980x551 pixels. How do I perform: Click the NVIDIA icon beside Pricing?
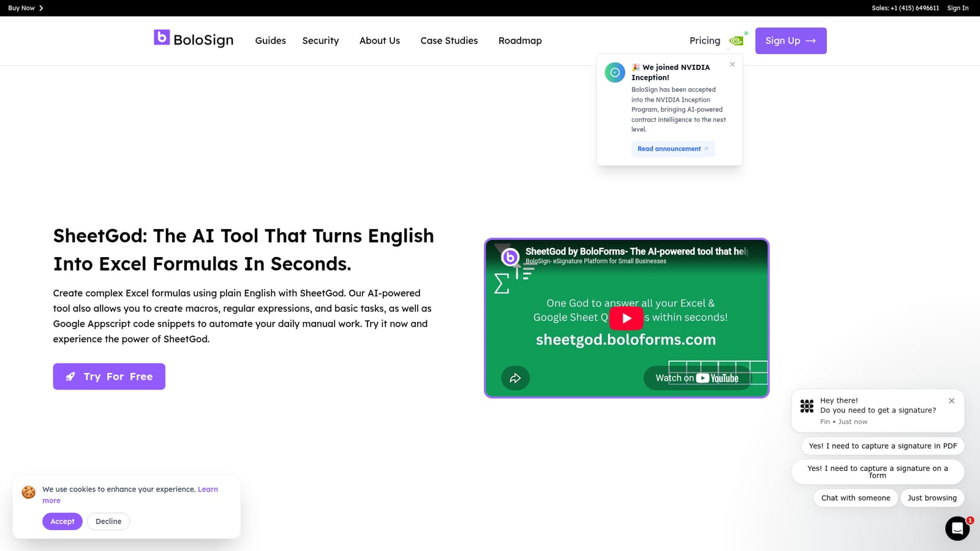(x=737, y=40)
